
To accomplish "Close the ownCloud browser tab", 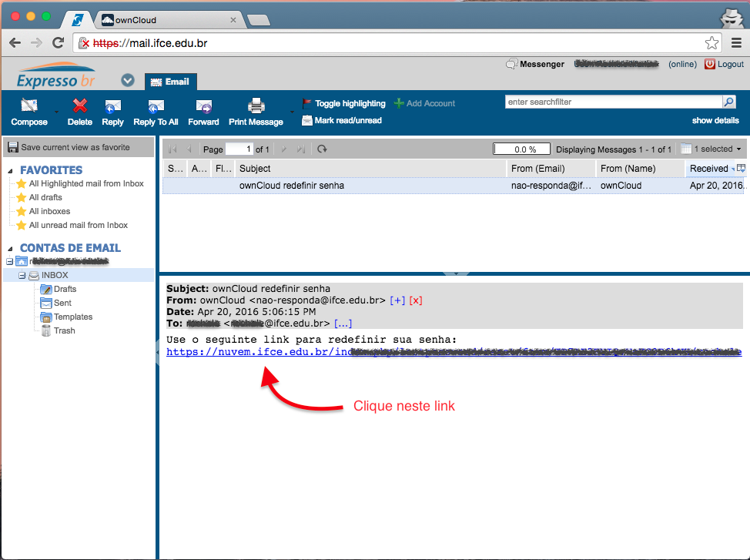I will coord(233,20).
